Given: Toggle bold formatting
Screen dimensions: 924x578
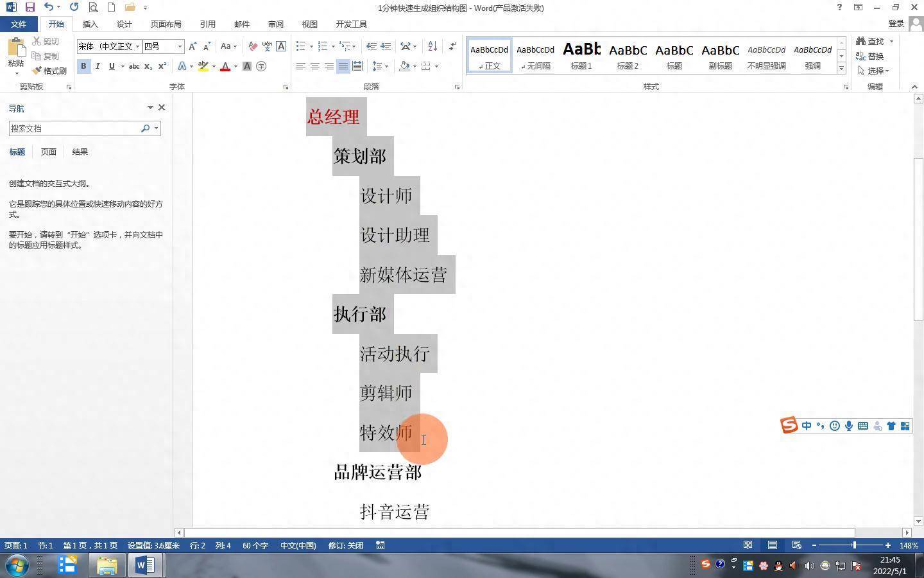Looking at the screenshot, I should click(x=83, y=66).
